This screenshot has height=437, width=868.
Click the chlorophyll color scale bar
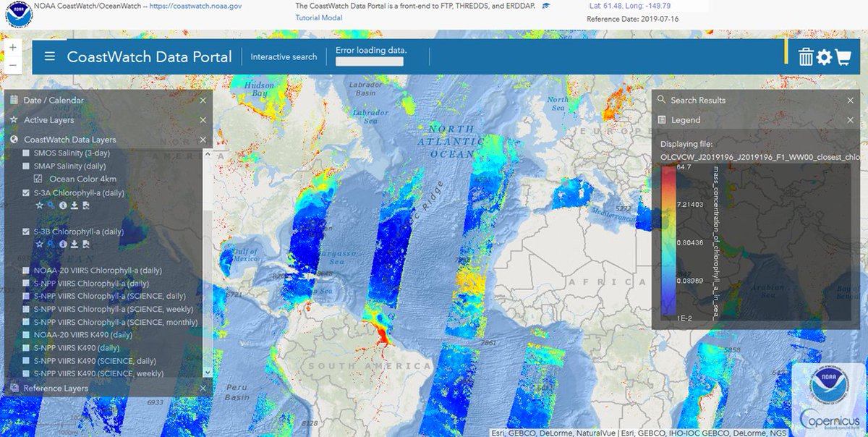tap(668, 240)
